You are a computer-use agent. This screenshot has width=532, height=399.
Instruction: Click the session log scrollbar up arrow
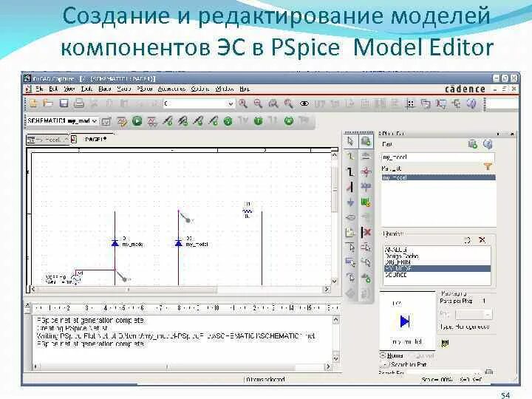[x=335, y=320]
